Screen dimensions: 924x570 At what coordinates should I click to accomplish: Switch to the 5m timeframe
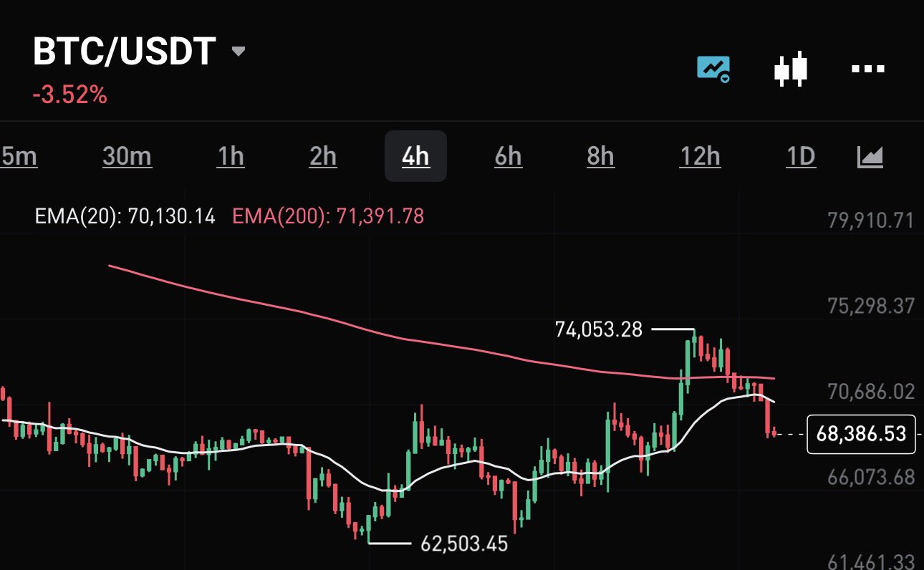click(19, 156)
